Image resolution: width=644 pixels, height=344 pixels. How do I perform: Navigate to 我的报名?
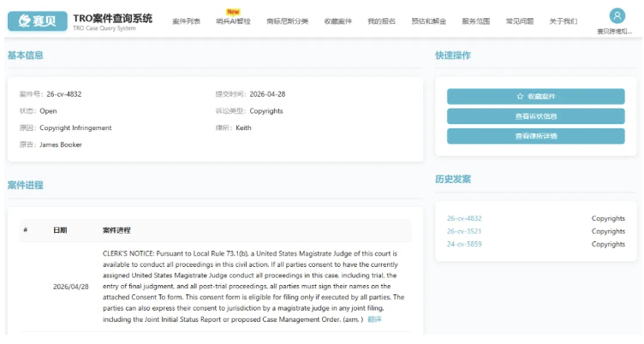coord(381,21)
